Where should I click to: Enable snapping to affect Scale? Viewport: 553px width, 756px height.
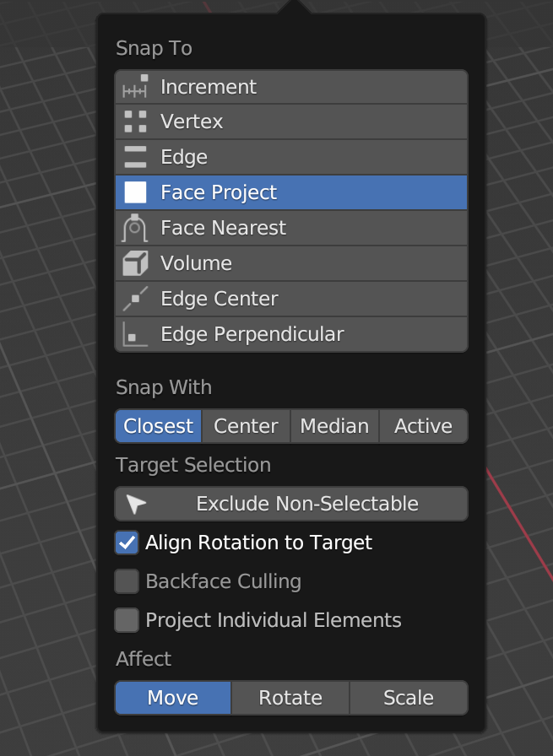point(408,698)
